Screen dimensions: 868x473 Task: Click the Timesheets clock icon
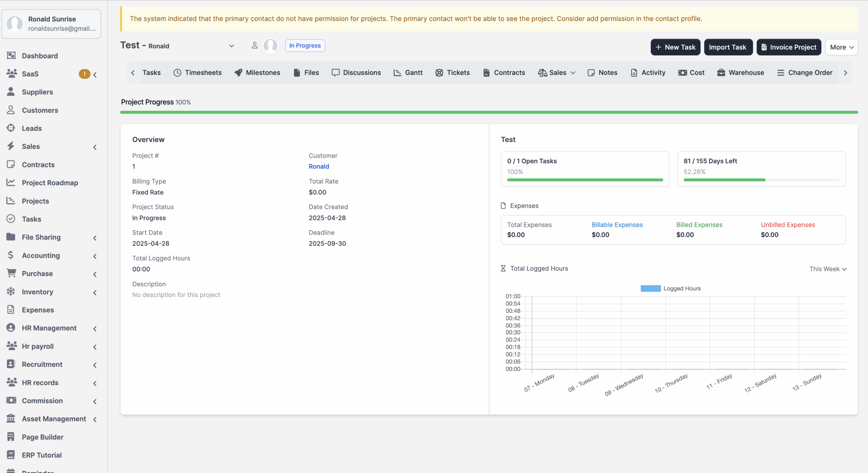tap(177, 73)
